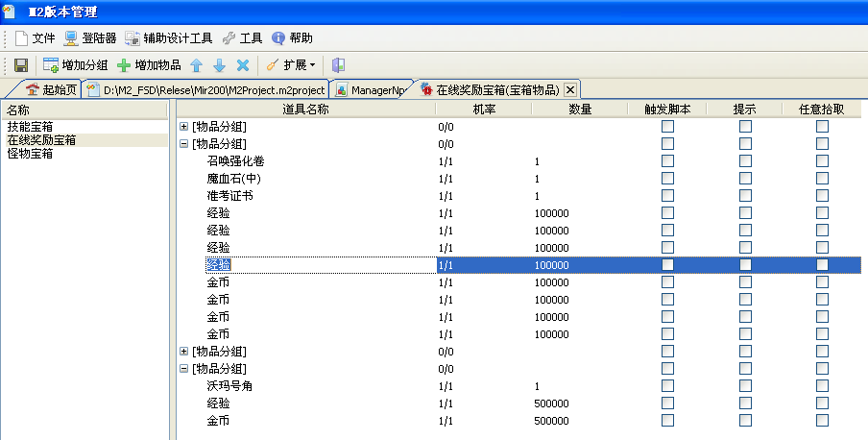Collapse the fourth 物品分组 node

[x=183, y=369]
